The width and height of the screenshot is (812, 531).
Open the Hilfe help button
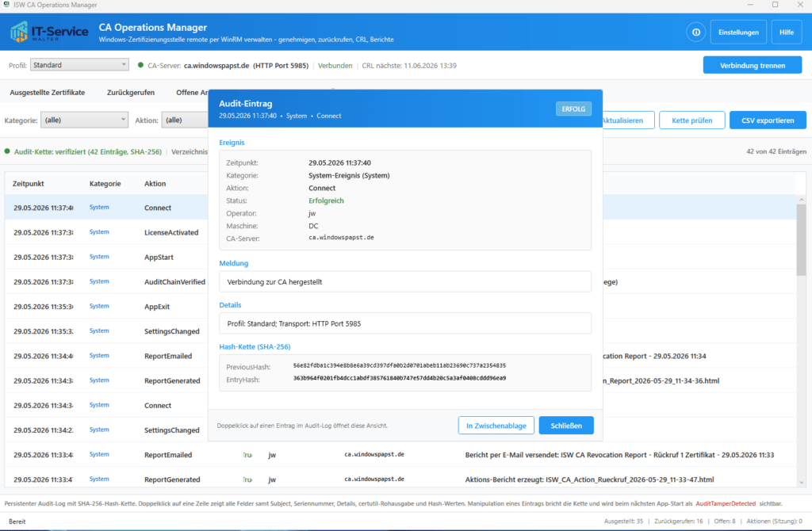tap(787, 32)
